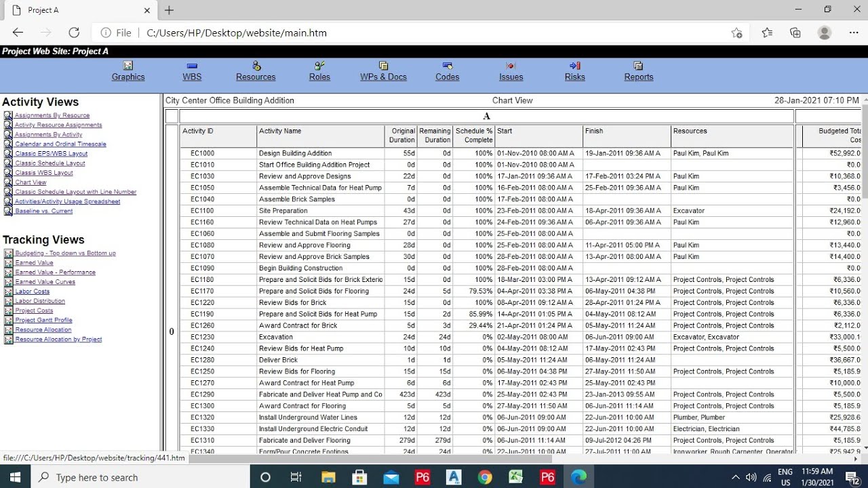Screen dimensions: 868x488
Task: Click the Risks icon in the nav bar
Action: (x=574, y=66)
